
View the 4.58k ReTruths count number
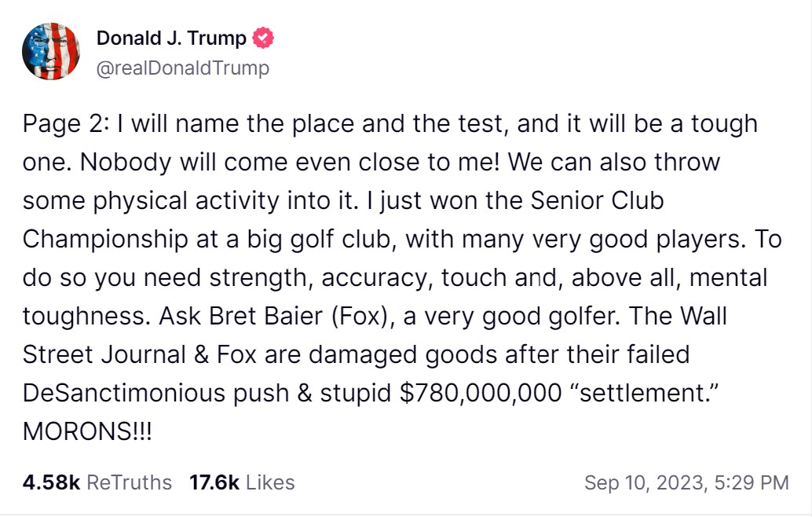51,482
